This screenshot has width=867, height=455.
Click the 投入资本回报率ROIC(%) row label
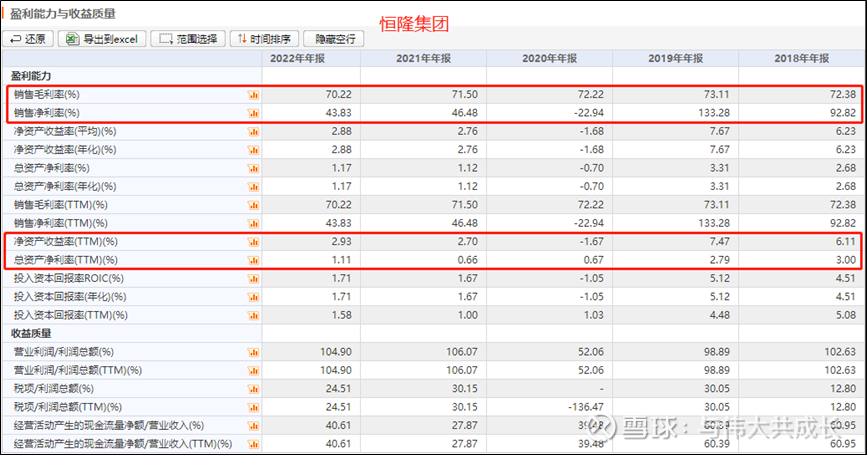click(x=69, y=278)
